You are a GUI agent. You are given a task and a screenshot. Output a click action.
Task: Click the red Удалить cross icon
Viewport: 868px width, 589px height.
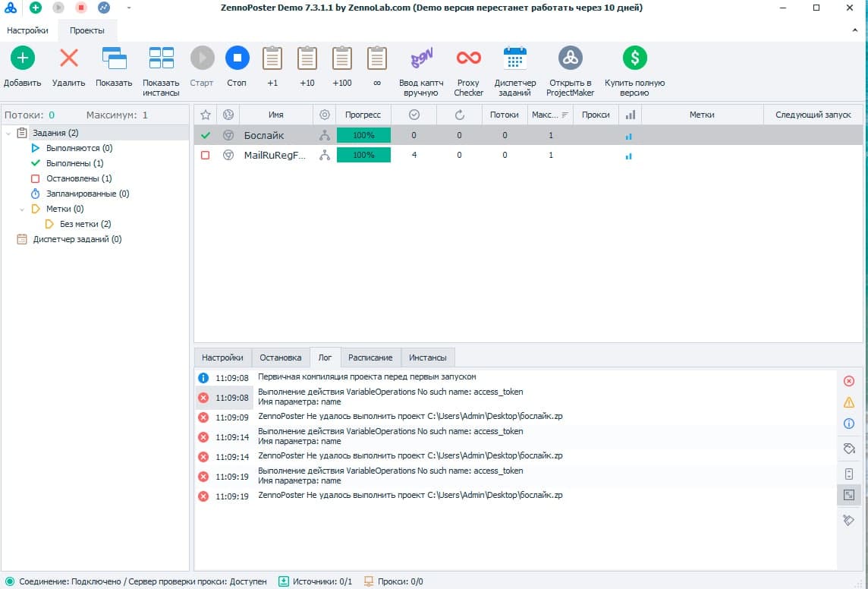pos(68,58)
